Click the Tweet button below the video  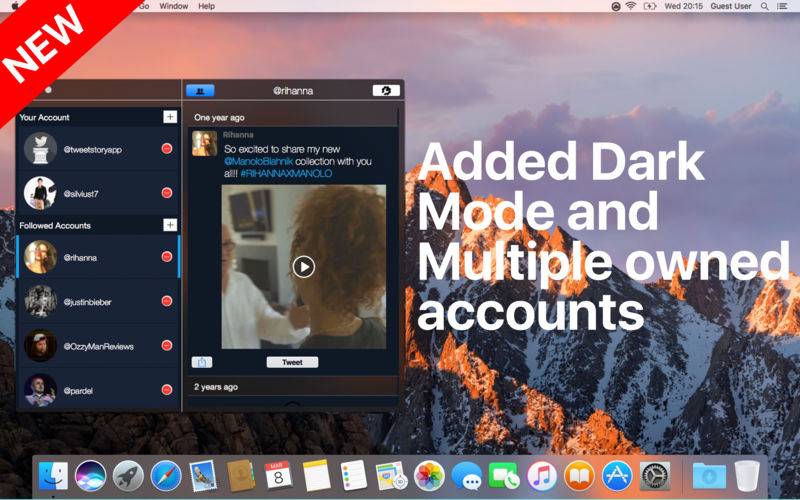tap(292, 362)
